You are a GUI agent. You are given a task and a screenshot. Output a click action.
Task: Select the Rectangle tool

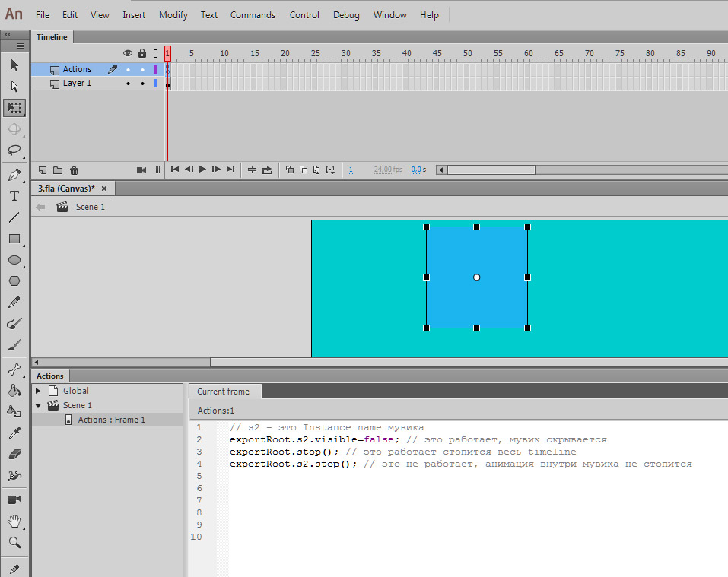(x=14, y=239)
